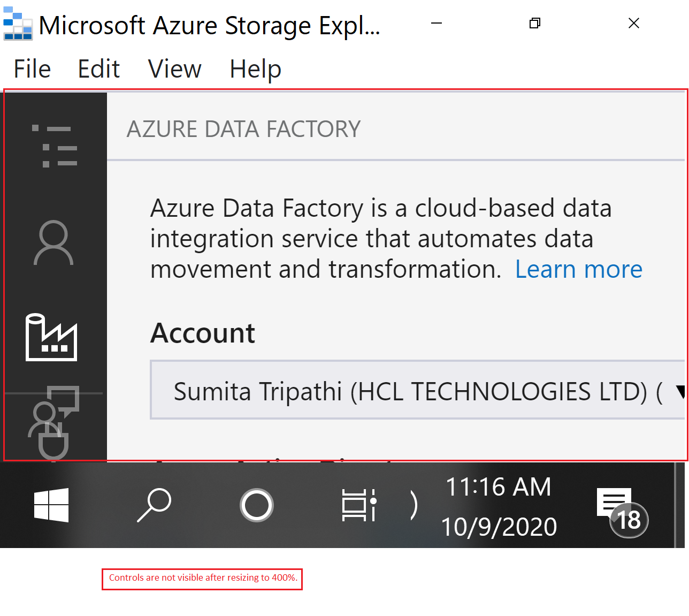Open the Account Management person icon

click(53, 243)
